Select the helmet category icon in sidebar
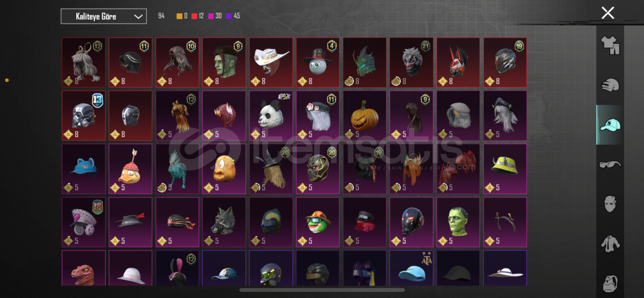 pyautogui.click(x=610, y=85)
